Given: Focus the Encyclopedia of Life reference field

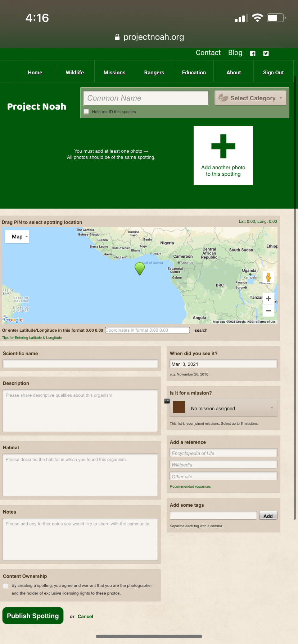Looking at the screenshot, I should click(223, 453).
